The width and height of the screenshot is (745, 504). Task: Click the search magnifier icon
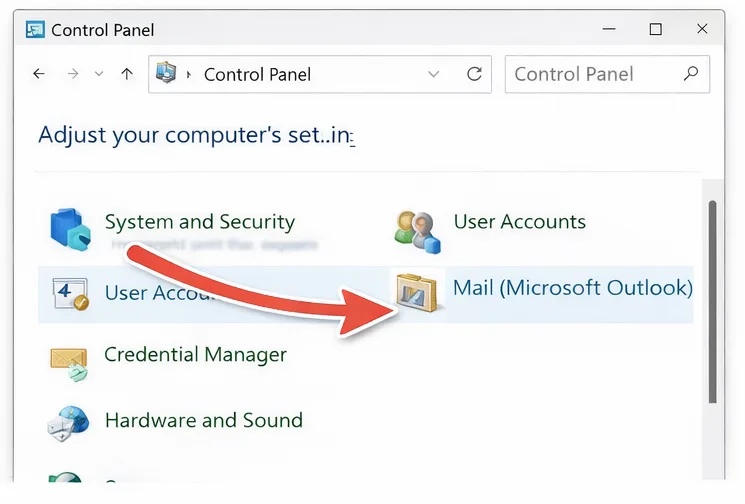click(x=690, y=74)
